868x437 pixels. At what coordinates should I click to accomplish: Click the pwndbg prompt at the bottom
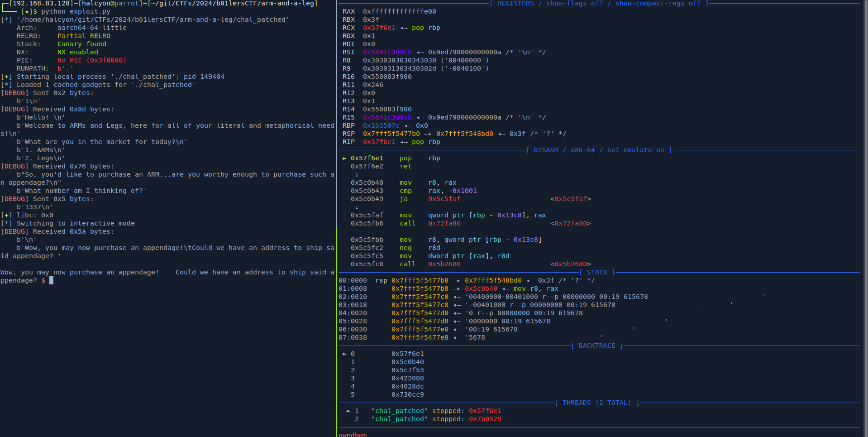(x=353, y=434)
